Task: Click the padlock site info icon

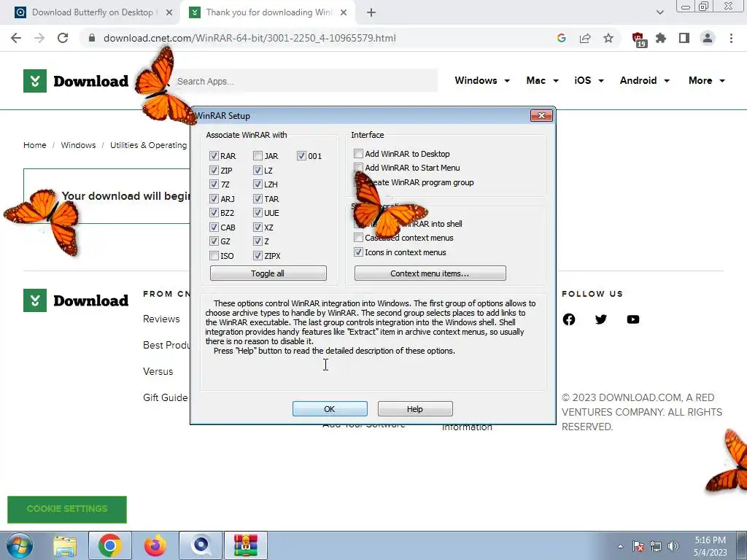Action: coord(92,38)
